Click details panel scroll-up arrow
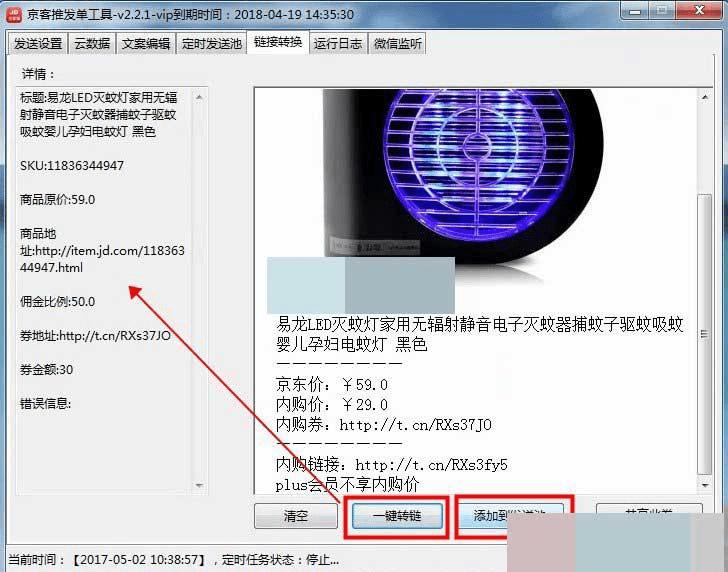The width and height of the screenshot is (728, 572). coord(199,97)
